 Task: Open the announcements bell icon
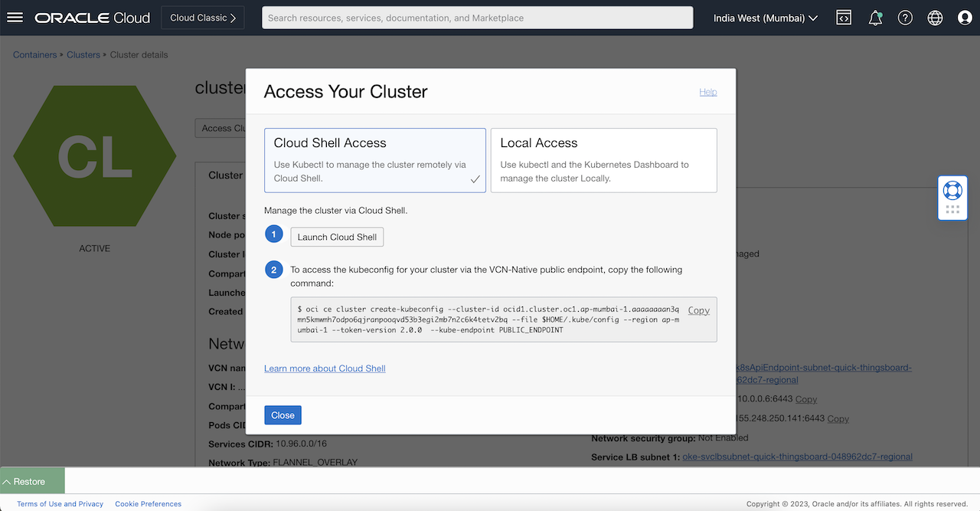point(875,18)
